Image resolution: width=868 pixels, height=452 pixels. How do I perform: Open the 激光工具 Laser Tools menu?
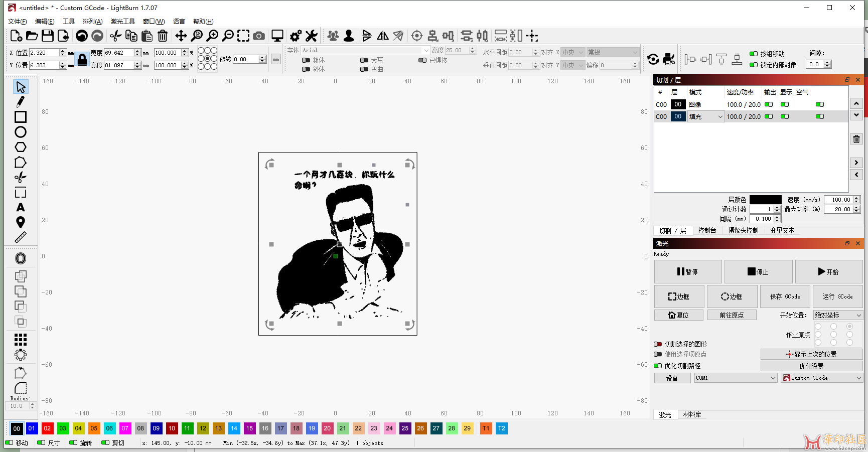click(x=123, y=22)
